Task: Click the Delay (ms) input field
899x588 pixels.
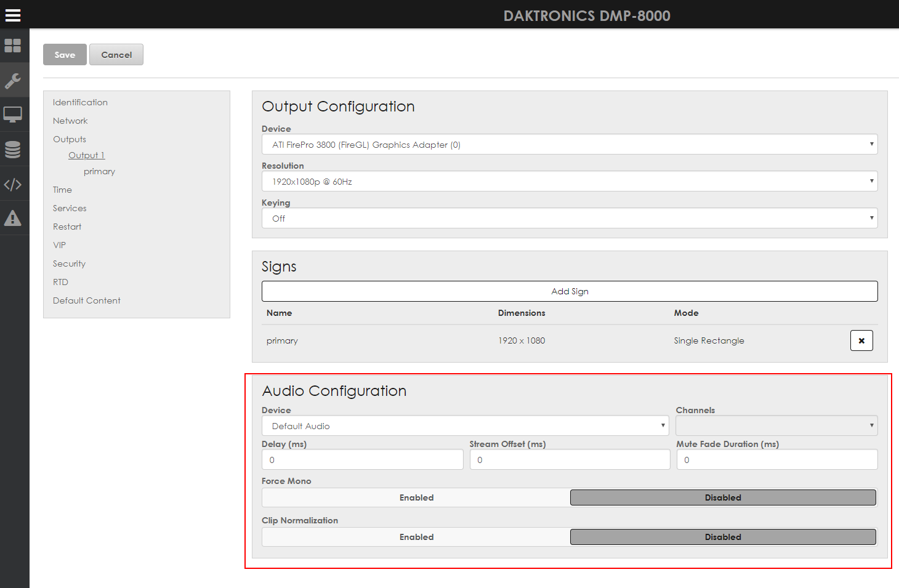Action: pos(363,460)
